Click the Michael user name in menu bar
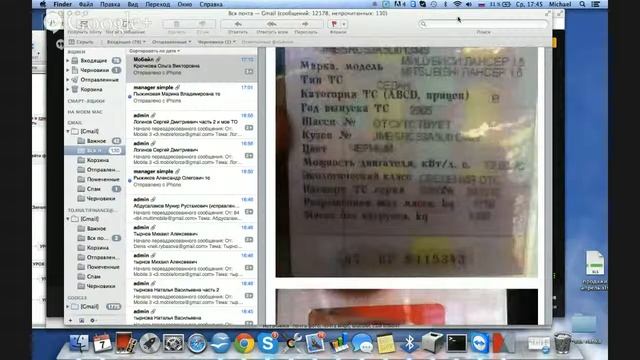 pyautogui.click(x=560, y=4)
